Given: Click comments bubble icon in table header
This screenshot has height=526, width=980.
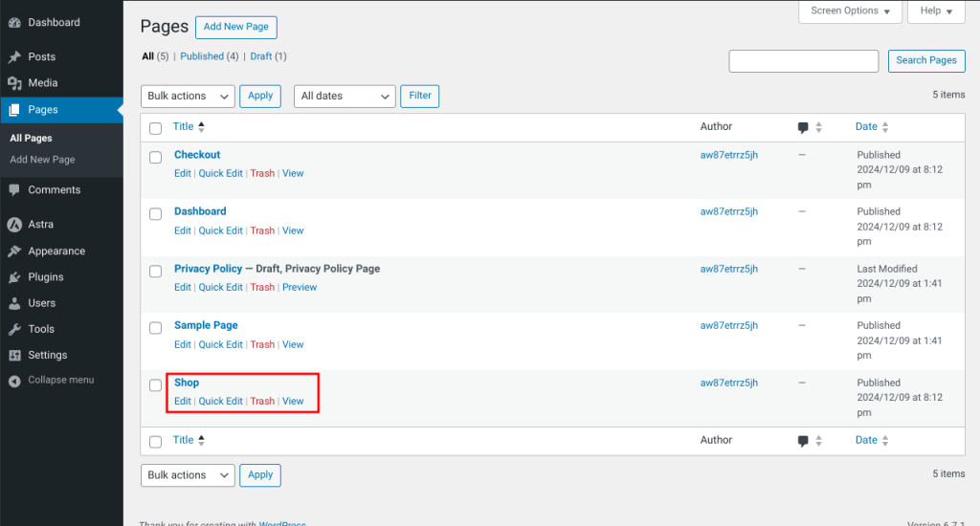Looking at the screenshot, I should pyautogui.click(x=803, y=127).
